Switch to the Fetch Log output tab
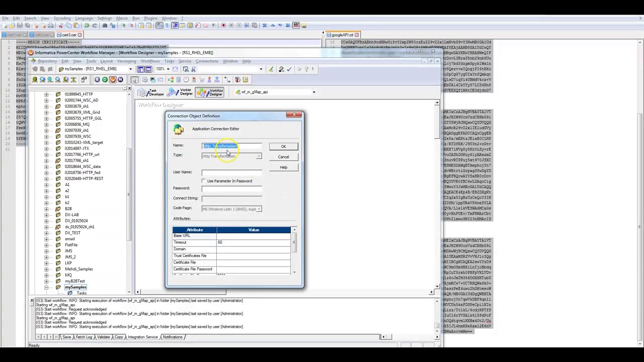The image size is (644, 362). (84, 337)
